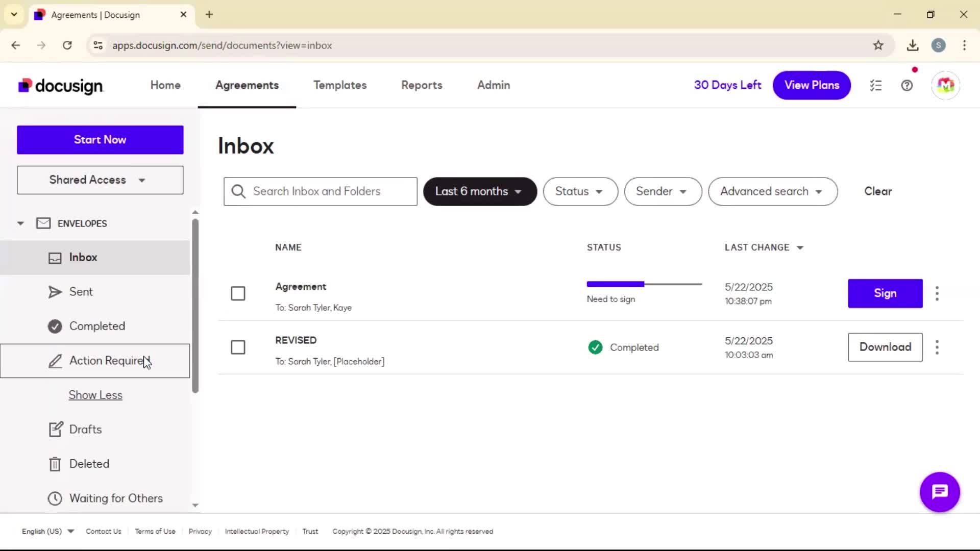The image size is (980, 551).
Task: Click the 30 Days Left link
Action: click(x=727, y=85)
